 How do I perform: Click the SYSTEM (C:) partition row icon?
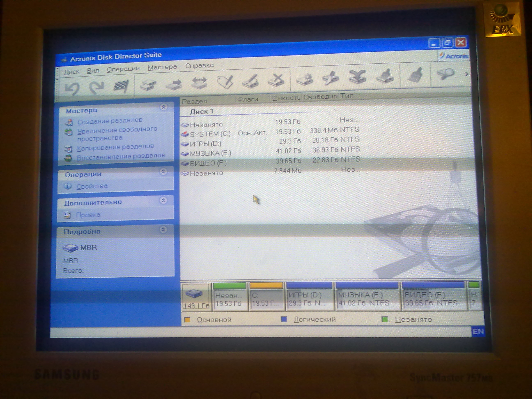[x=185, y=134]
